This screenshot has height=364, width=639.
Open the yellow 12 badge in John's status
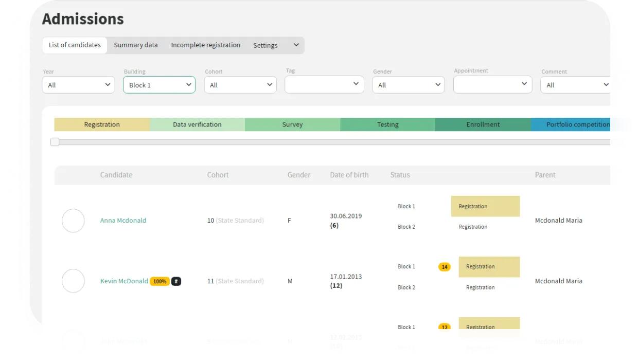point(444,327)
